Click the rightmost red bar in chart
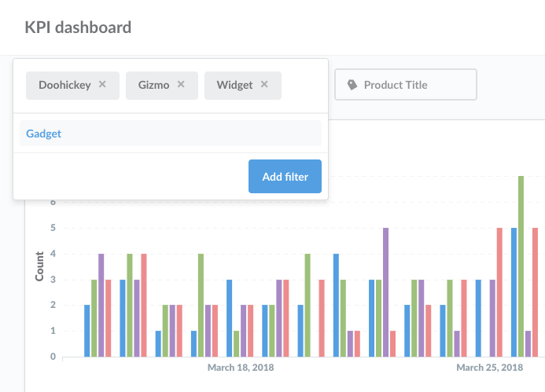Viewport: 545px width, 392px height. [x=535, y=291]
